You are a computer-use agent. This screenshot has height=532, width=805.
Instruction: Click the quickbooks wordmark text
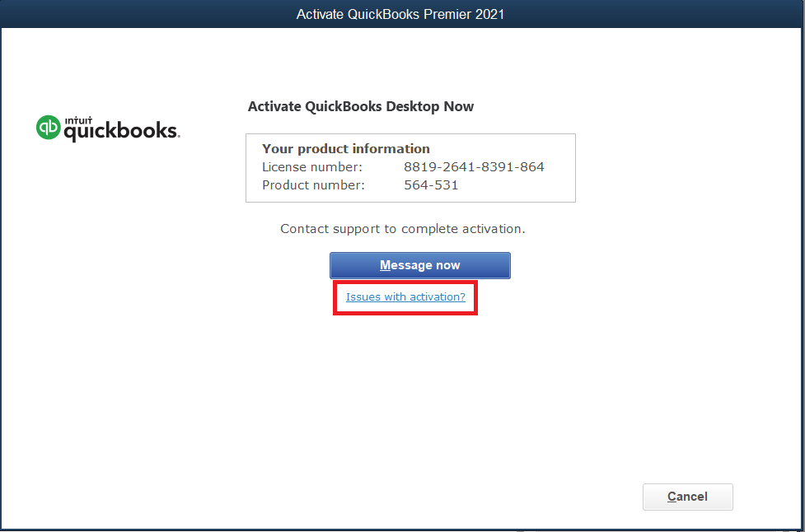(x=121, y=131)
